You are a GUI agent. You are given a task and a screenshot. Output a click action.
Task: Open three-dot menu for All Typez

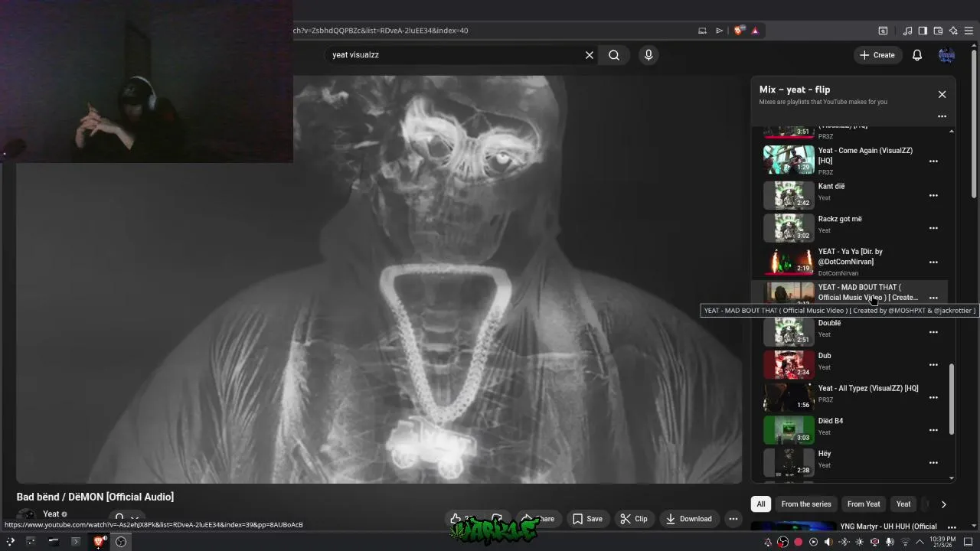click(x=933, y=397)
